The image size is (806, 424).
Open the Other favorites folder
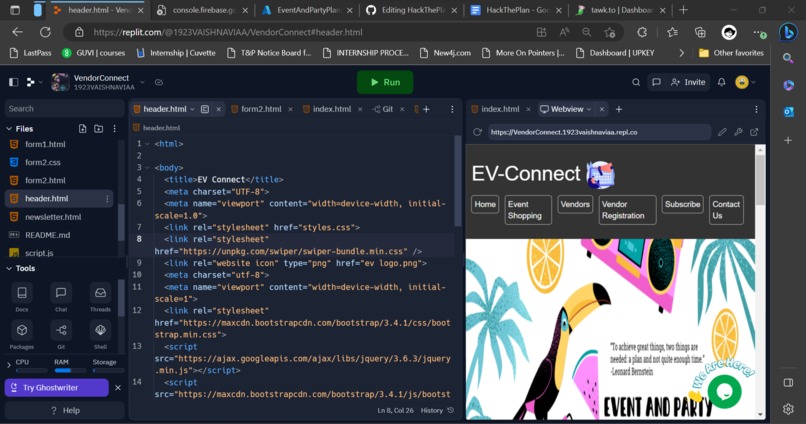731,53
